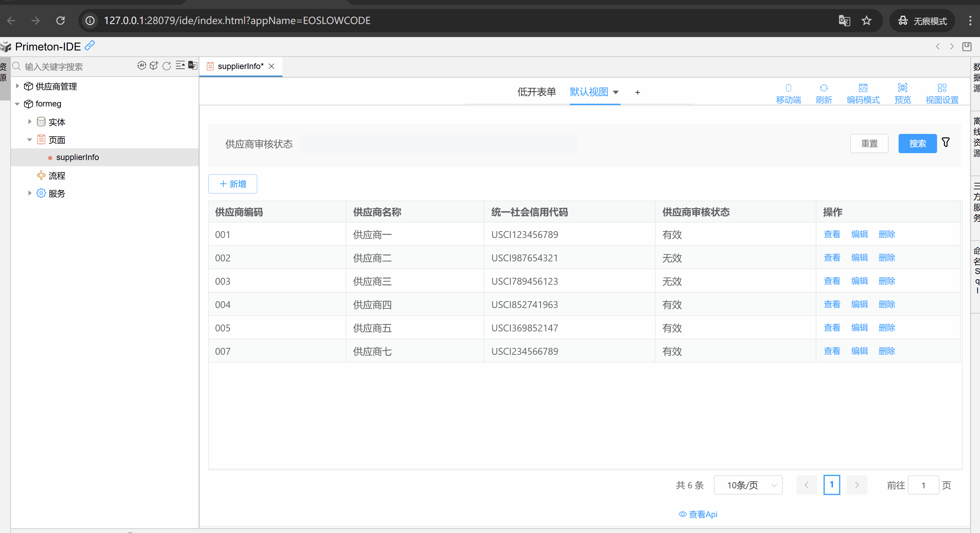Expand the 供应商管理 tree node

click(x=17, y=86)
